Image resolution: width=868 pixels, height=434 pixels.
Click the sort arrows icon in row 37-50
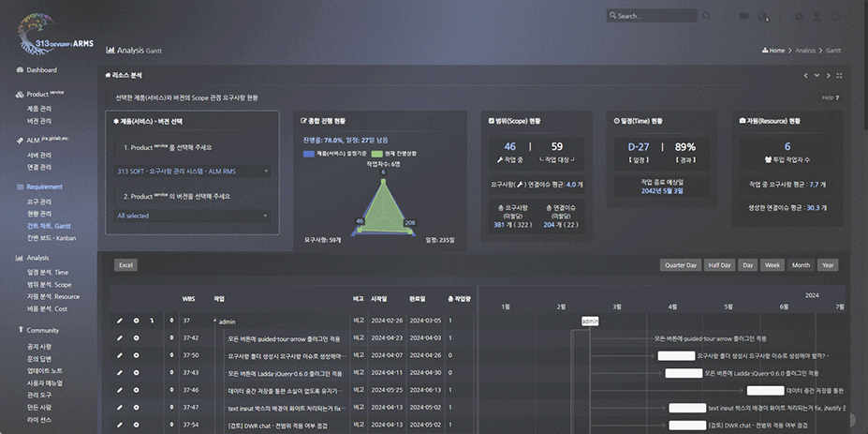pyautogui.click(x=170, y=355)
